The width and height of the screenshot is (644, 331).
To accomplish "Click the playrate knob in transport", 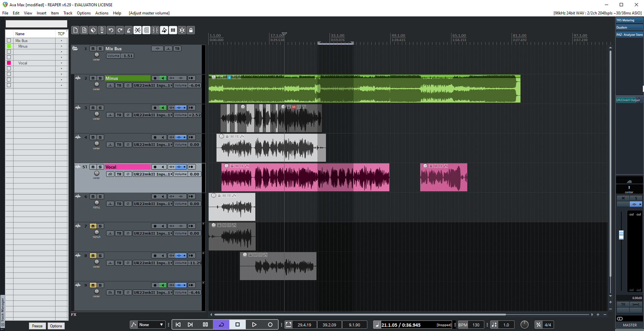I will (524, 325).
